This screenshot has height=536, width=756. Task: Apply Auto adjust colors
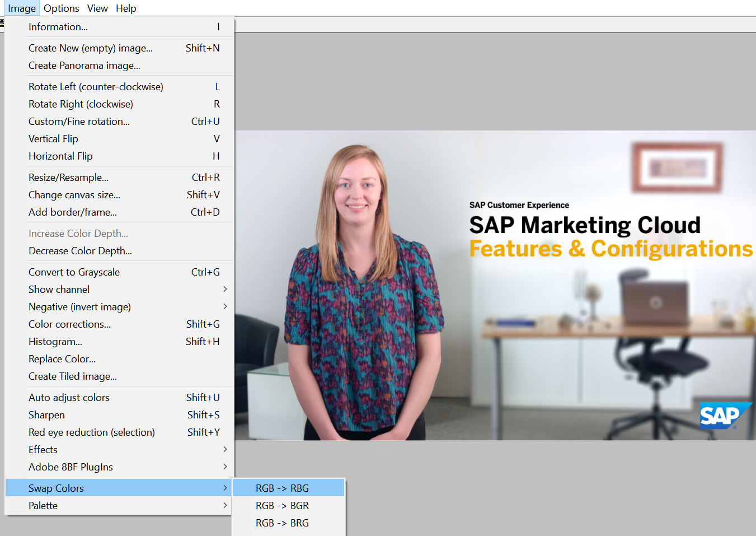coord(119,398)
